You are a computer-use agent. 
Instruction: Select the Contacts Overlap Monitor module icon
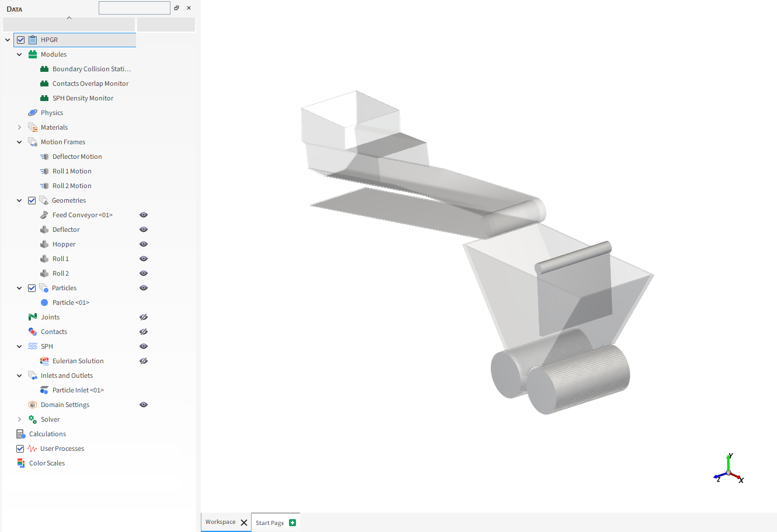coord(44,84)
